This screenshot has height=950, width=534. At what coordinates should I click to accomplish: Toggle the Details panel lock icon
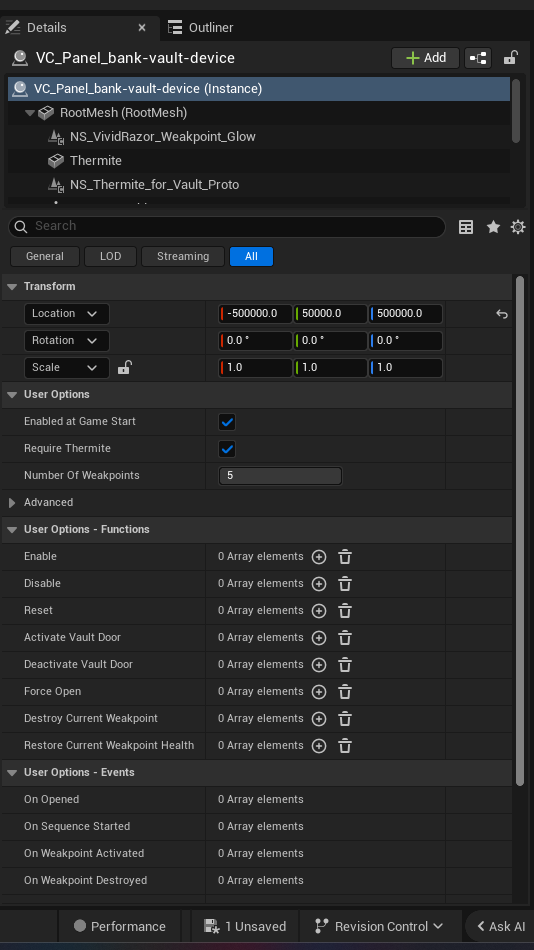pyautogui.click(x=510, y=58)
